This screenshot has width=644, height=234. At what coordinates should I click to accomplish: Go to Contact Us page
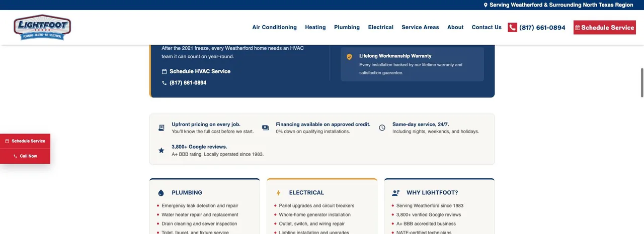[x=487, y=27]
